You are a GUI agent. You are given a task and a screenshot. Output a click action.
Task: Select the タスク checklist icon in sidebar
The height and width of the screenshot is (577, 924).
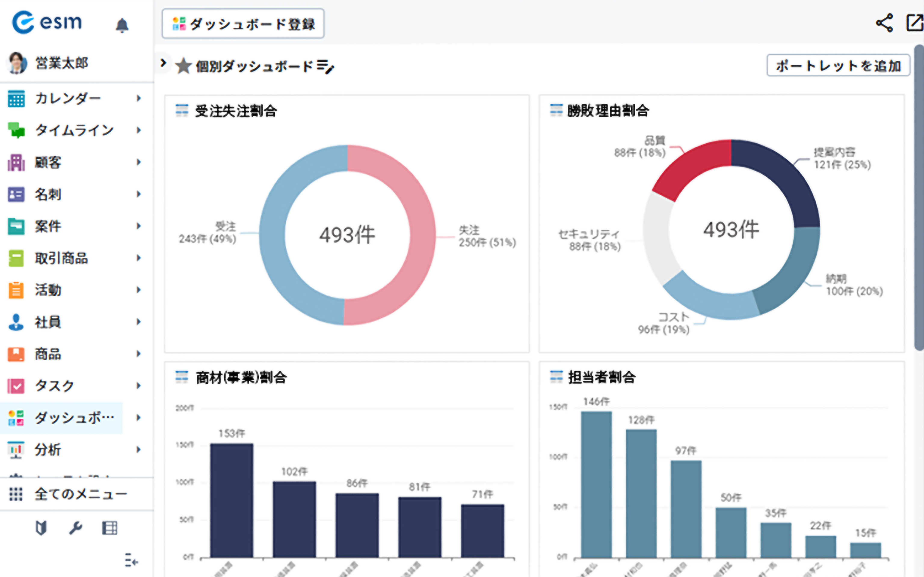[16, 386]
